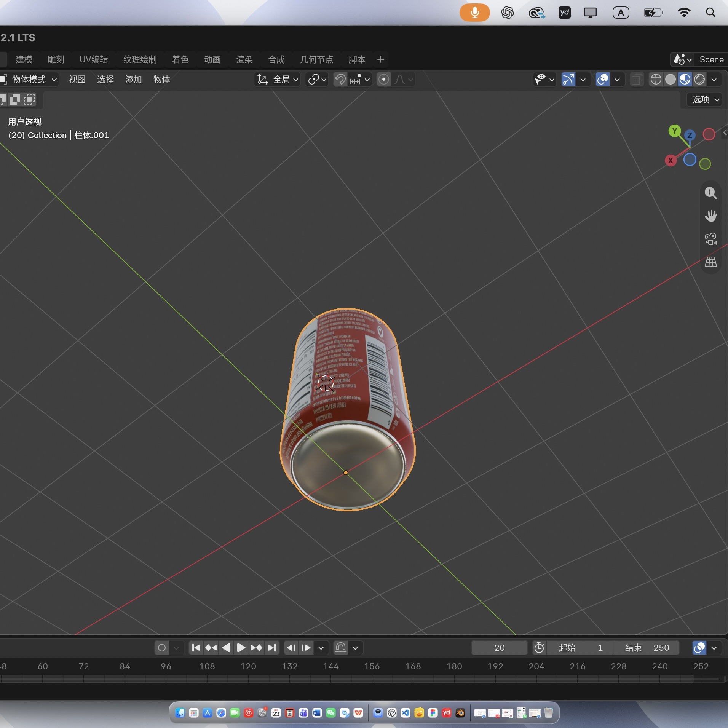Screen dimensions: 728x728
Task: Open the ChatGPT menu bar icon
Action: 507,13
